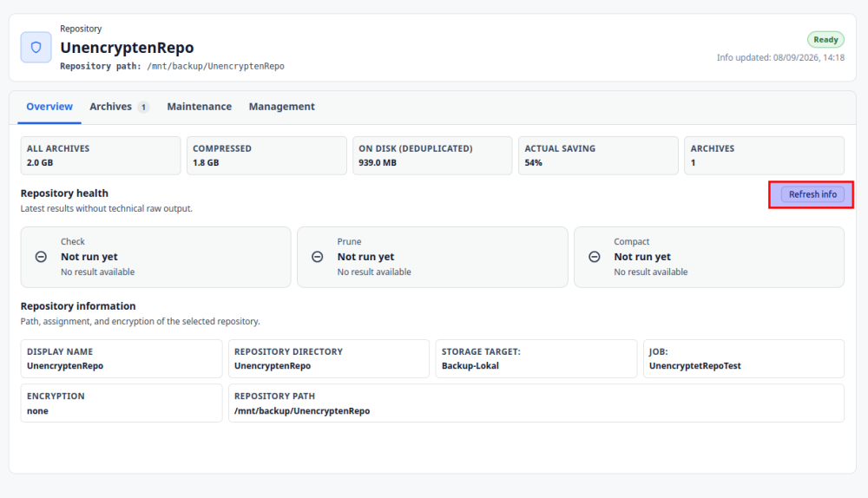Screen dimensions: 868x498
Task: Click the REPOSITORY DIRECTORY field value
Action: 273,366
